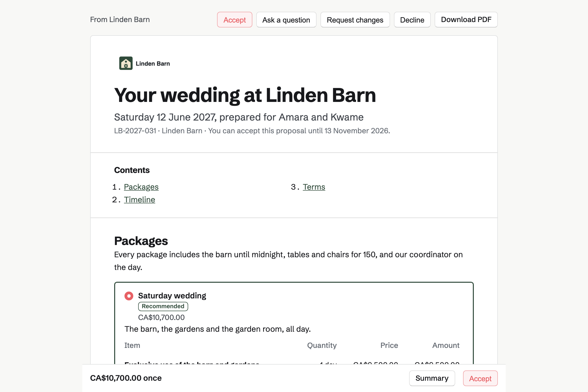
Task: Click the Contents heading
Action: click(x=132, y=170)
